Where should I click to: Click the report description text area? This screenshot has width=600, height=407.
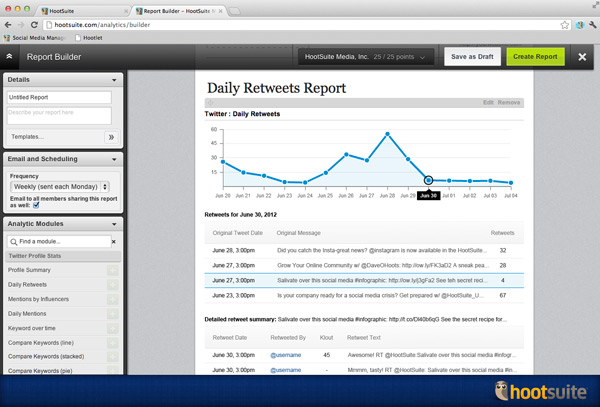pos(59,116)
